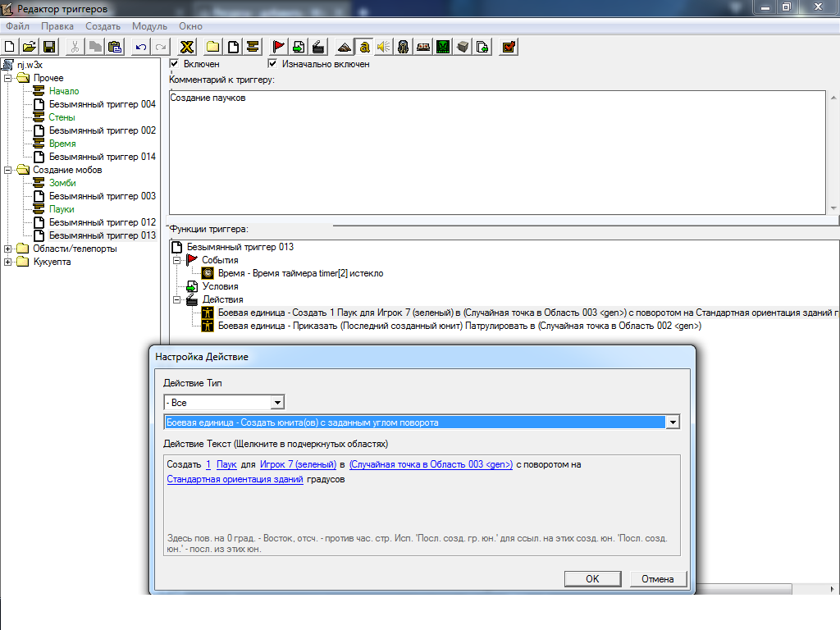Add a new action with the clapperboard icon
This screenshot has height=630, width=840.
318,47
